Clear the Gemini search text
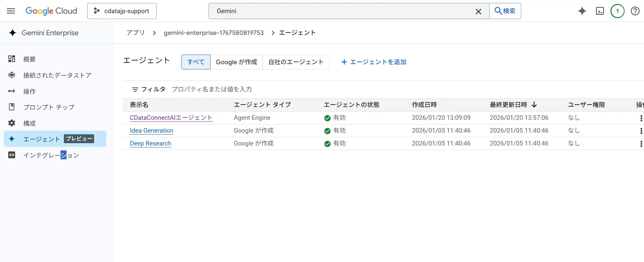 point(478,12)
